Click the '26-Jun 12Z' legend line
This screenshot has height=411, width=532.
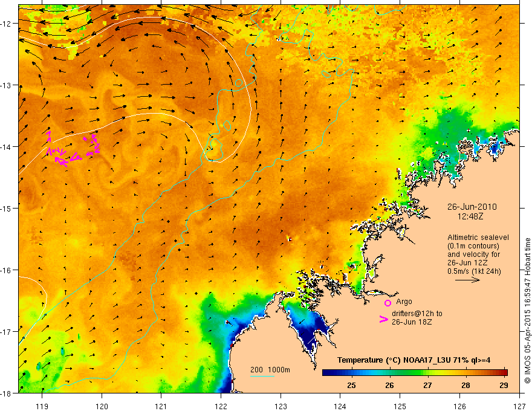pyautogui.click(x=468, y=263)
